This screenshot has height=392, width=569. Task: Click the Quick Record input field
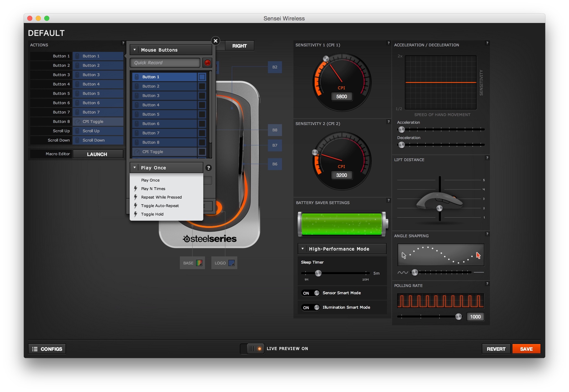click(x=165, y=63)
